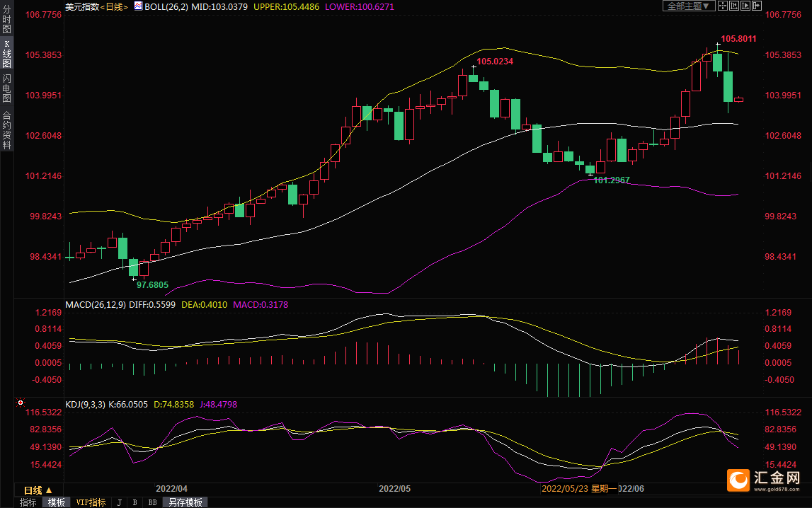Image resolution: width=812 pixels, height=508 pixels.
Task: Click the panel export arrow icon
Action: (x=757, y=6)
